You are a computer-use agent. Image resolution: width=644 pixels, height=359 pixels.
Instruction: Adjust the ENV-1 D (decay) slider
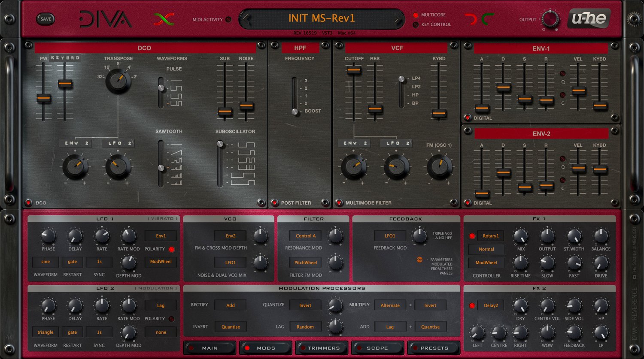coord(503,87)
